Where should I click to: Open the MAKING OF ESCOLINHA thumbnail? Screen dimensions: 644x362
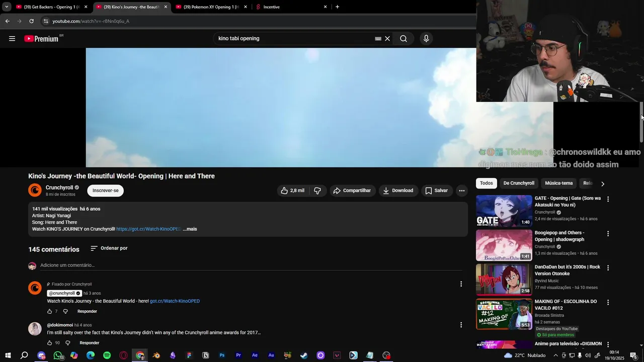[504, 314]
